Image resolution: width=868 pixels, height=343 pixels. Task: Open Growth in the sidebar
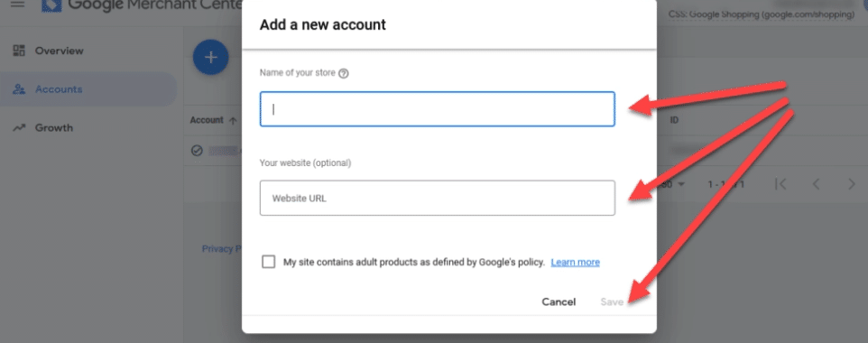[54, 128]
